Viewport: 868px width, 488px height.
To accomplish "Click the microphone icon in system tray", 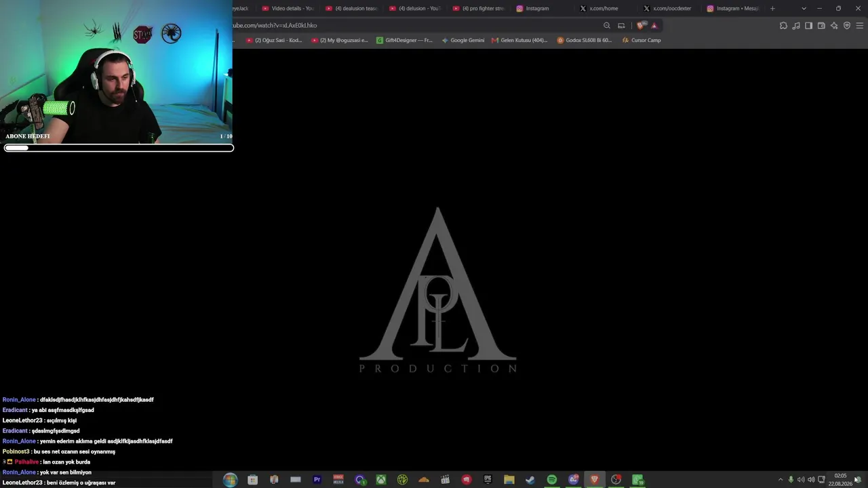I will click(x=791, y=480).
